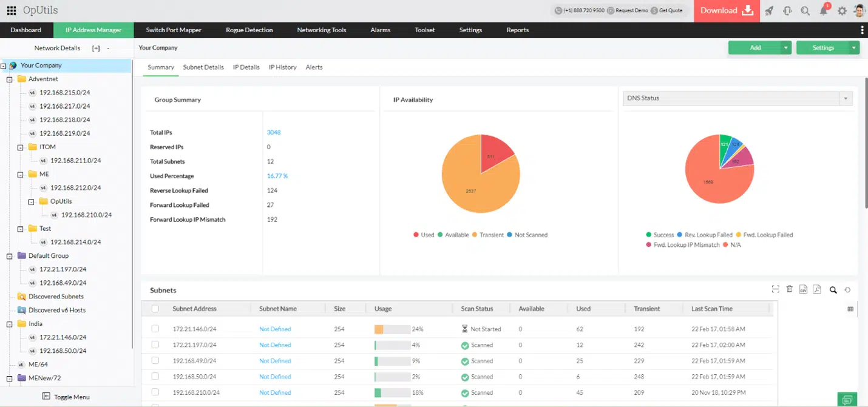Click the Toggle Menu icon
The height and width of the screenshot is (407, 868).
pos(46,397)
